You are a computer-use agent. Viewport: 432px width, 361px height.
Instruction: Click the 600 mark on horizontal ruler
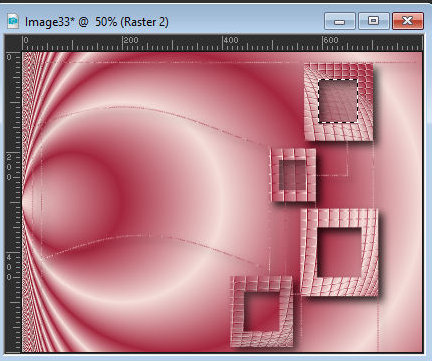click(x=331, y=40)
